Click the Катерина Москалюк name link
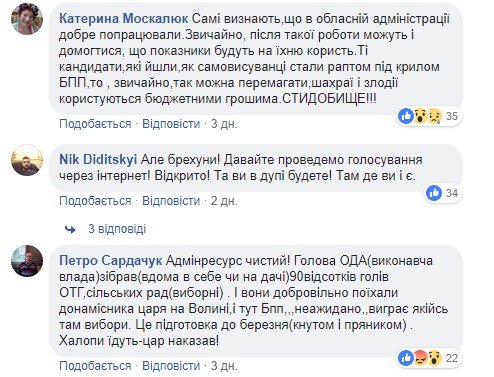The height and width of the screenshot is (377, 494). point(123,19)
